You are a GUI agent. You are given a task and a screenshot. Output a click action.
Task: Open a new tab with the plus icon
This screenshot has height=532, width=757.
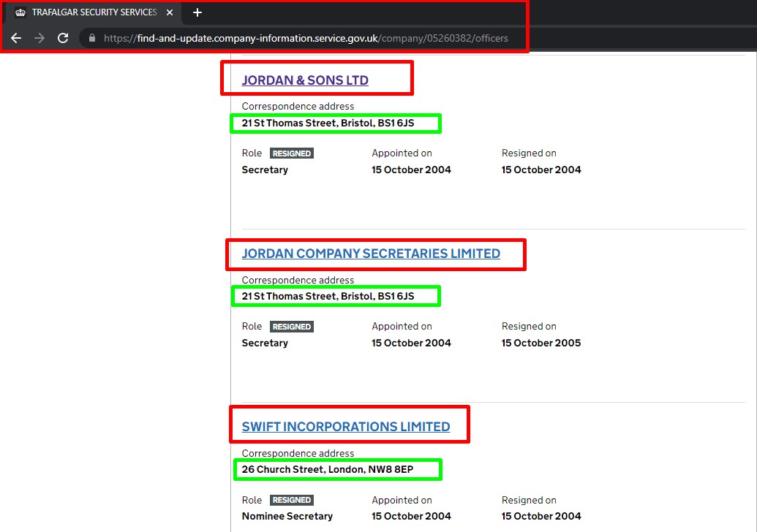click(197, 12)
